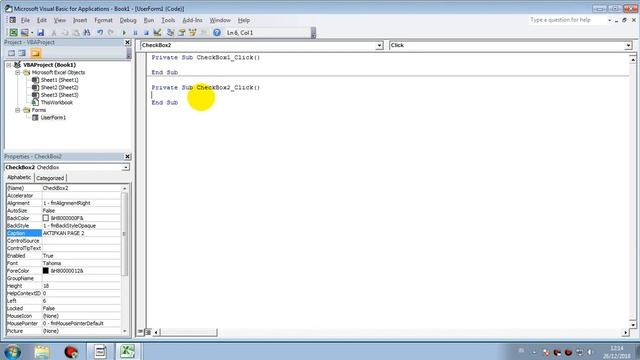Viewport: 640px width, 360px height.
Task: Click the View Code icon in Project pane
Action: pyautogui.click(x=11, y=53)
